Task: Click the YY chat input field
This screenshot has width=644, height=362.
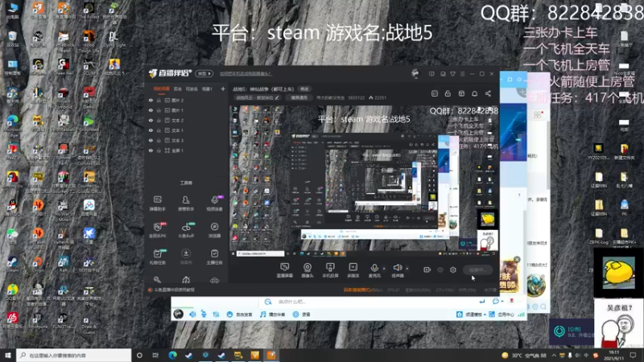Action: point(369,302)
